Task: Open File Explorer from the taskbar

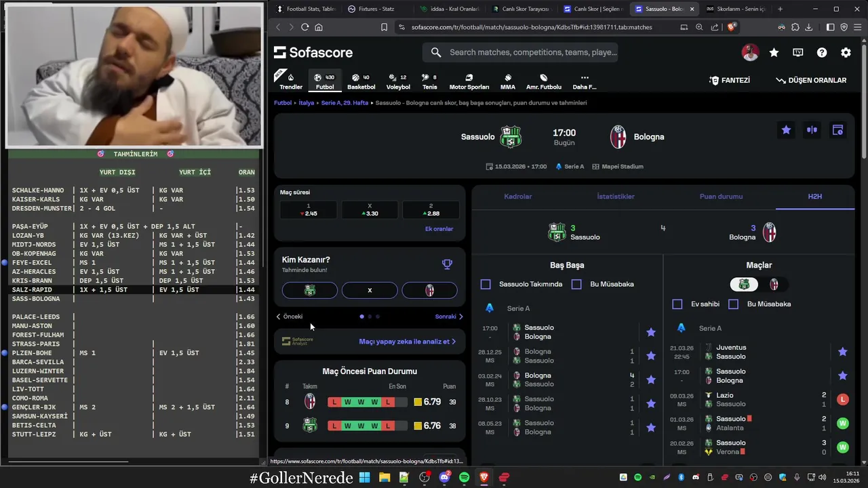Action: click(384, 478)
